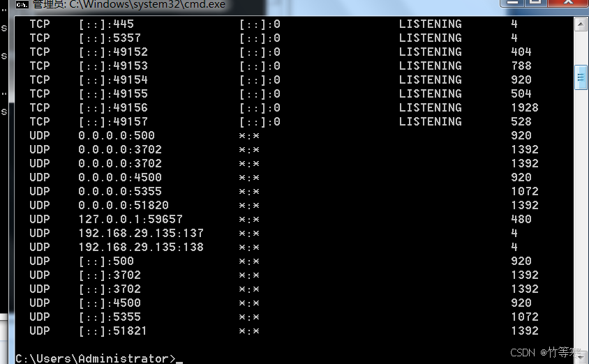Click PID 480 in the UDP list
The height and width of the screenshot is (364, 589).
click(521, 219)
